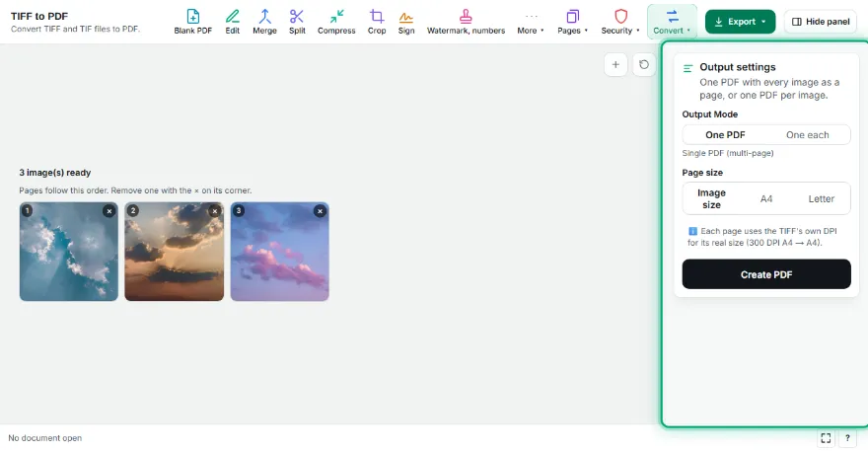
Task: Click the 'Output Mode' label
Action: [x=709, y=114]
